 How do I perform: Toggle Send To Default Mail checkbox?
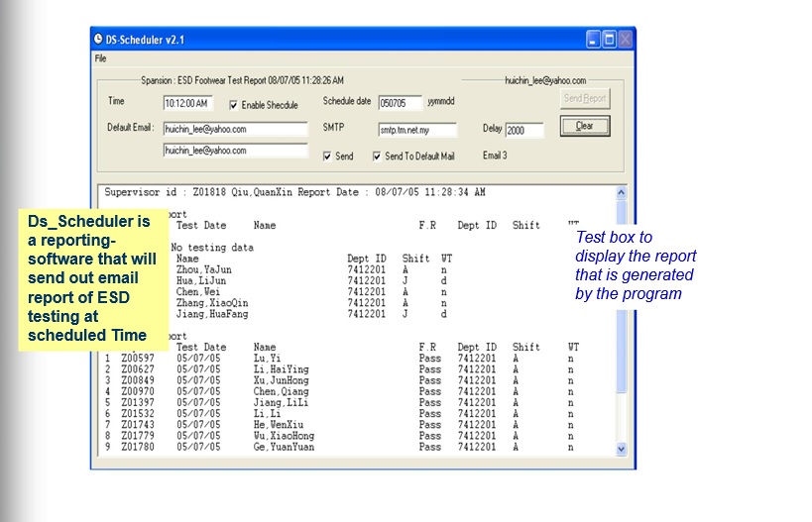377,157
